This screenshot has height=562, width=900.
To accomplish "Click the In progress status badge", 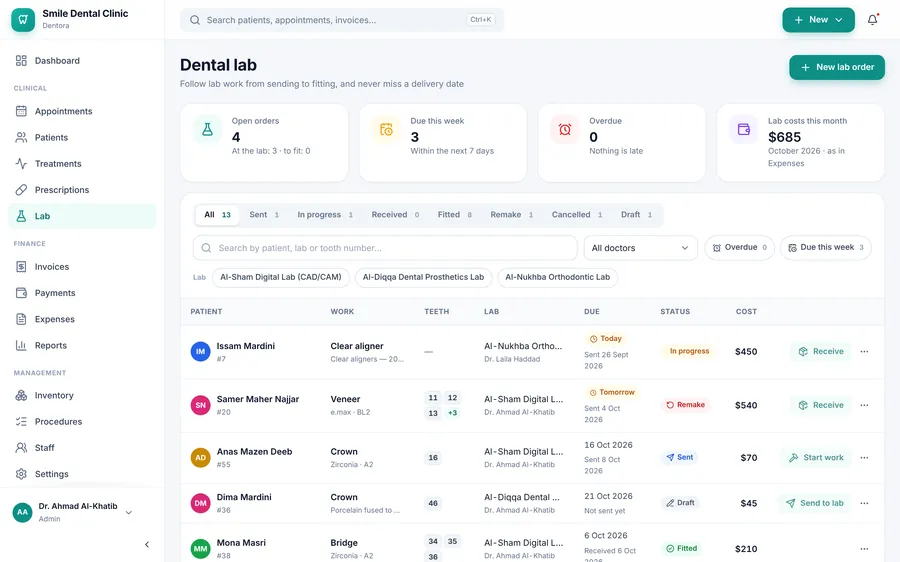I will pyautogui.click(x=689, y=351).
